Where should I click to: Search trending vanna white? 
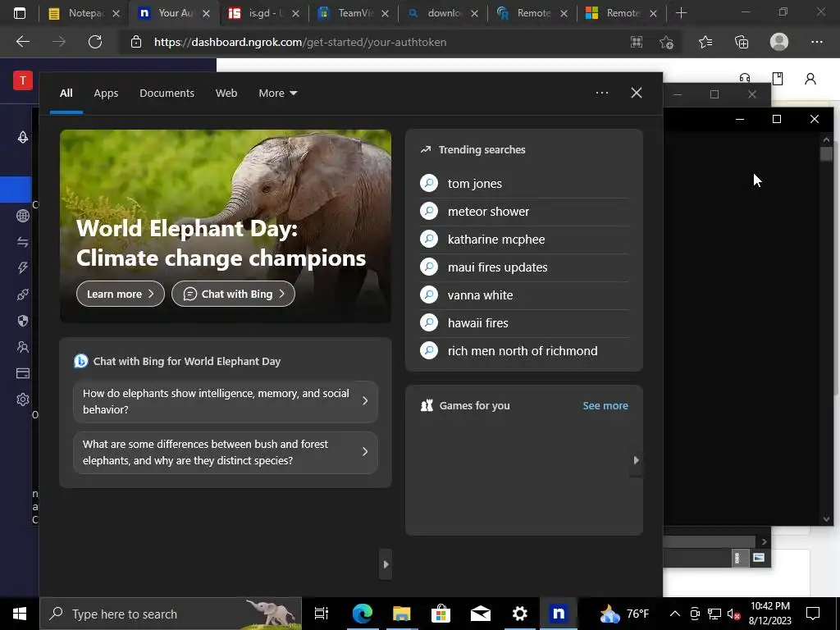coord(524,295)
